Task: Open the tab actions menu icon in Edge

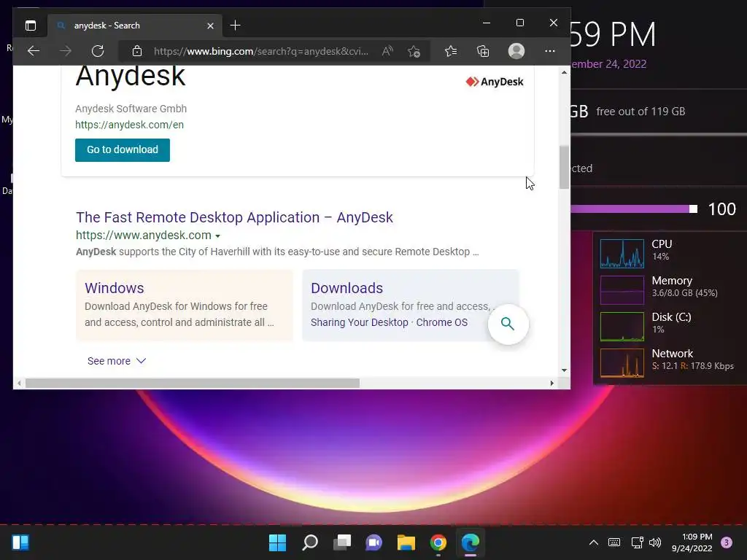Action: click(31, 26)
